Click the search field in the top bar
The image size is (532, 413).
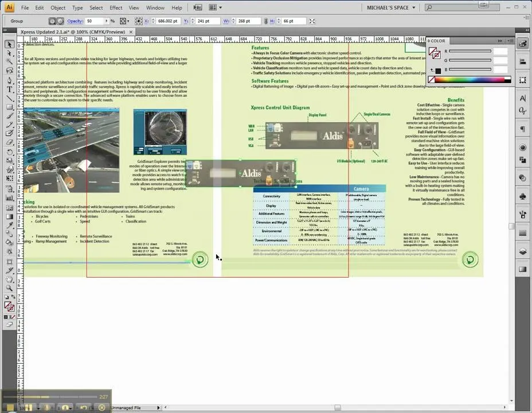click(463, 7)
